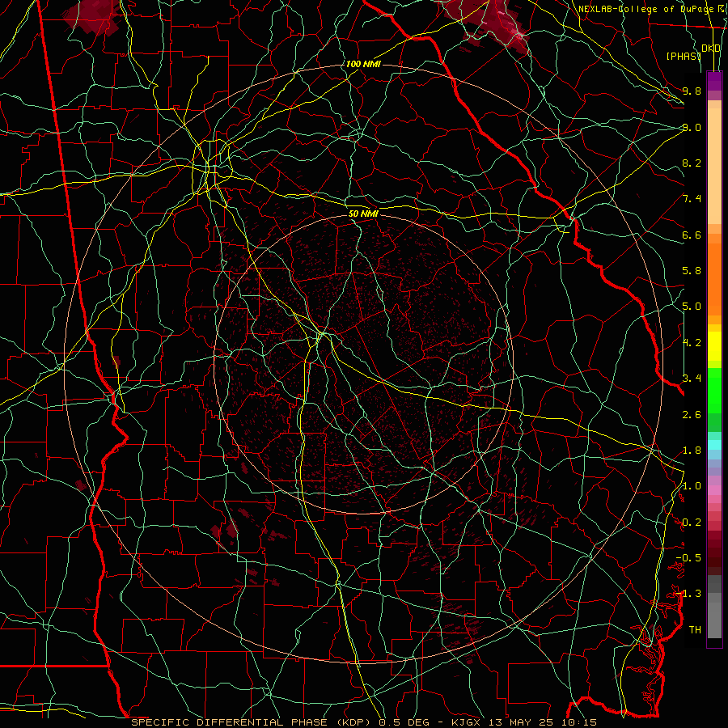Click the 4.2 legend value
The height and width of the screenshot is (728, 728).
[x=692, y=343]
